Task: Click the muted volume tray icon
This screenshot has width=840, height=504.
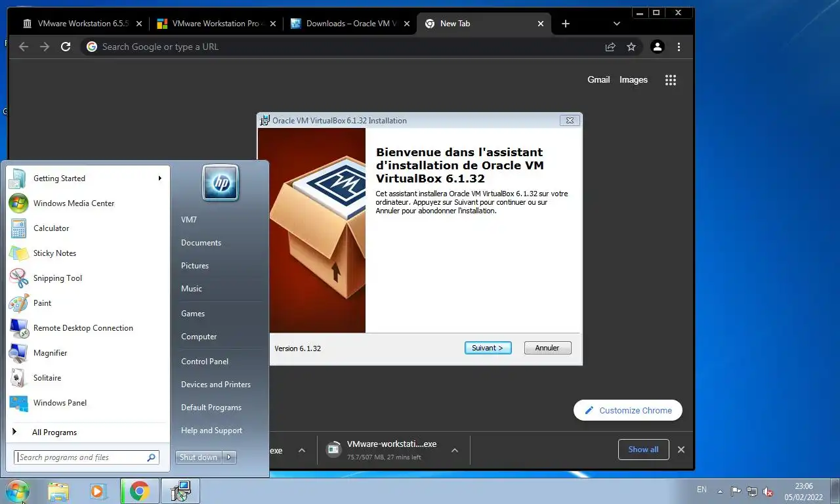Action: 768,492
